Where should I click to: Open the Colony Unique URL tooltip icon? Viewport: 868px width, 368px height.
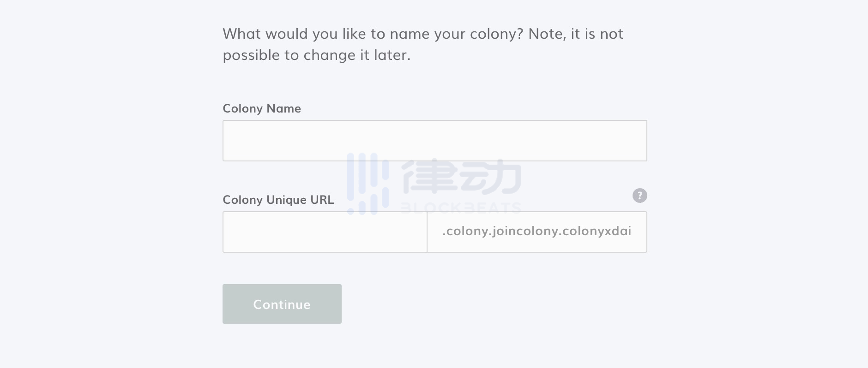(640, 196)
